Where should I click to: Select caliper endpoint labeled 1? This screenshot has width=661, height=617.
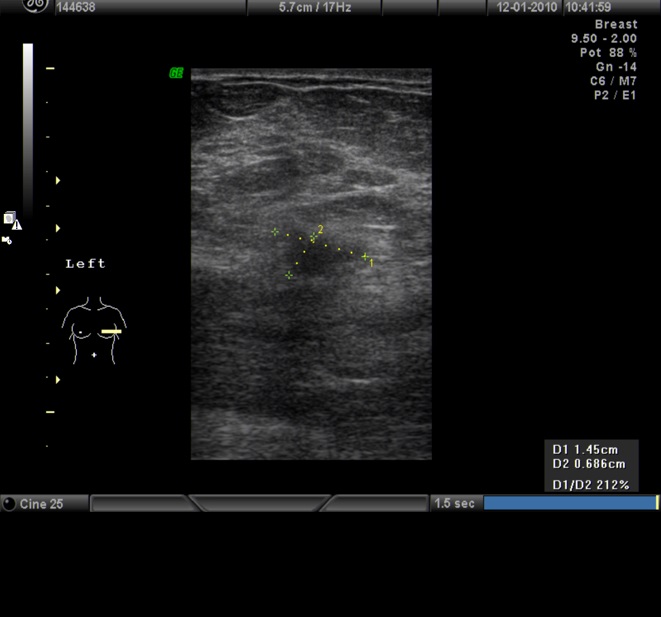(366, 257)
